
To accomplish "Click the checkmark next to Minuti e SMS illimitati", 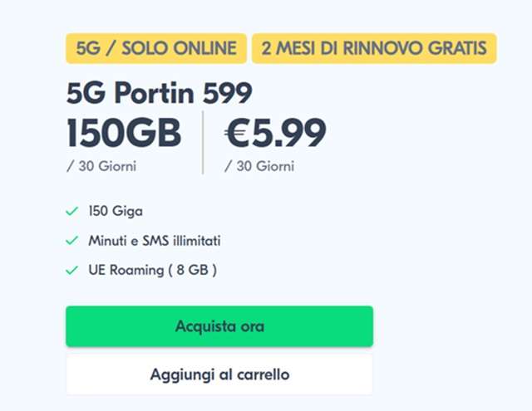I will pyautogui.click(x=71, y=241).
